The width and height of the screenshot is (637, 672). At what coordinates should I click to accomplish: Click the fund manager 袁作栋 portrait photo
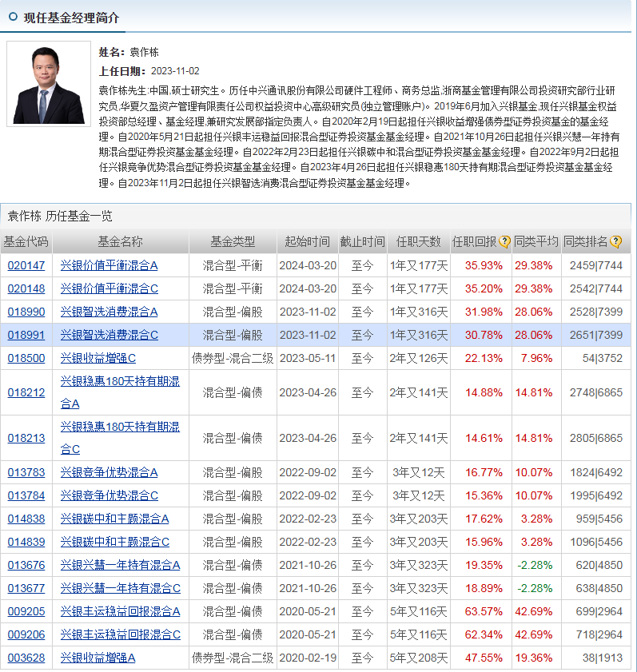49,84
